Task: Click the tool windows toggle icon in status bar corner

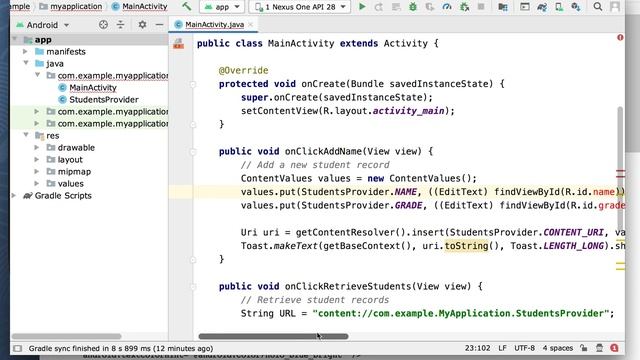Action: coord(18,348)
